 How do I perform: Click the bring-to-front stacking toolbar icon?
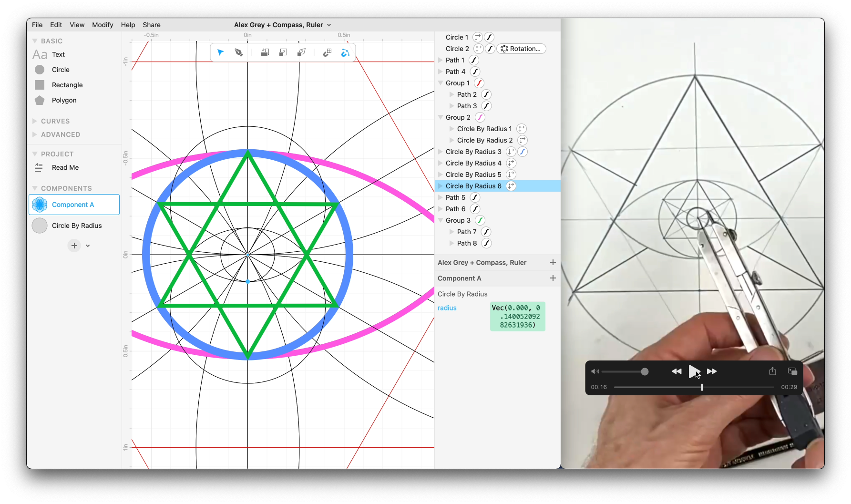[x=265, y=52]
